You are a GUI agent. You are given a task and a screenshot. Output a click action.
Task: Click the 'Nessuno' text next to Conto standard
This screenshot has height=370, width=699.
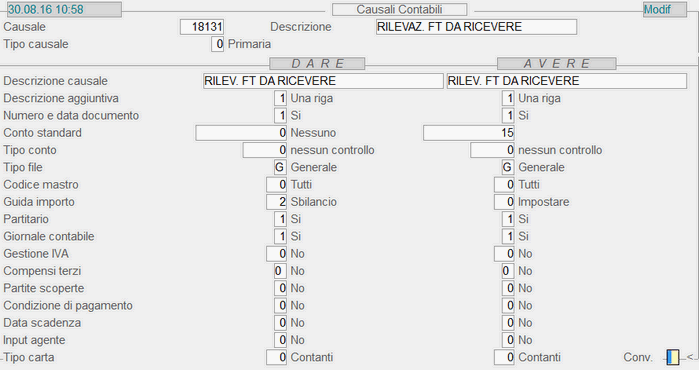click(x=313, y=133)
